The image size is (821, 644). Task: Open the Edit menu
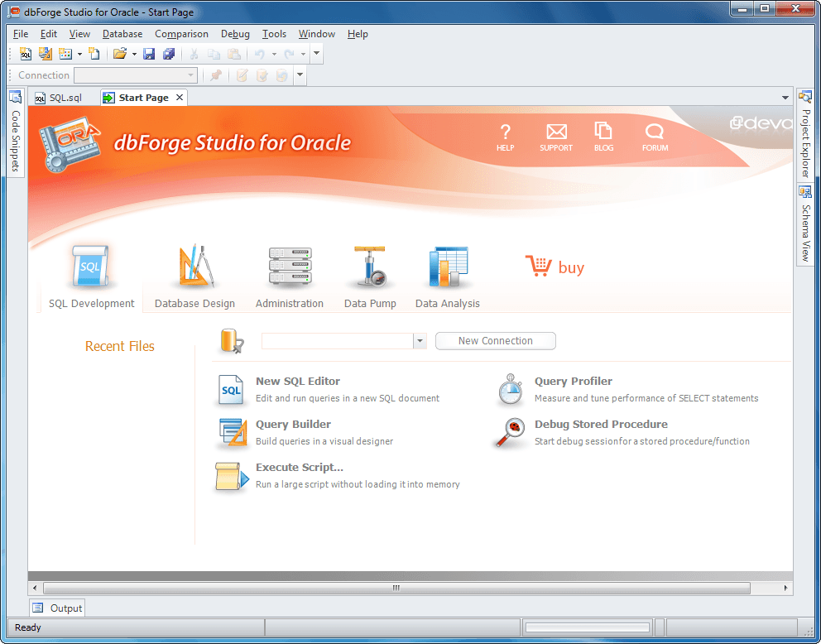click(x=49, y=33)
